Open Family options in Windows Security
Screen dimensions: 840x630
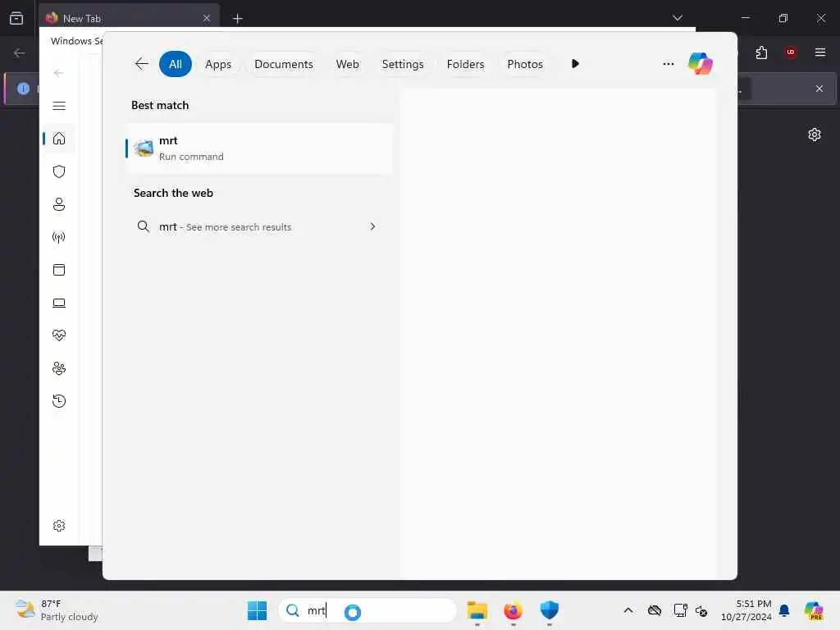(59, 368)
